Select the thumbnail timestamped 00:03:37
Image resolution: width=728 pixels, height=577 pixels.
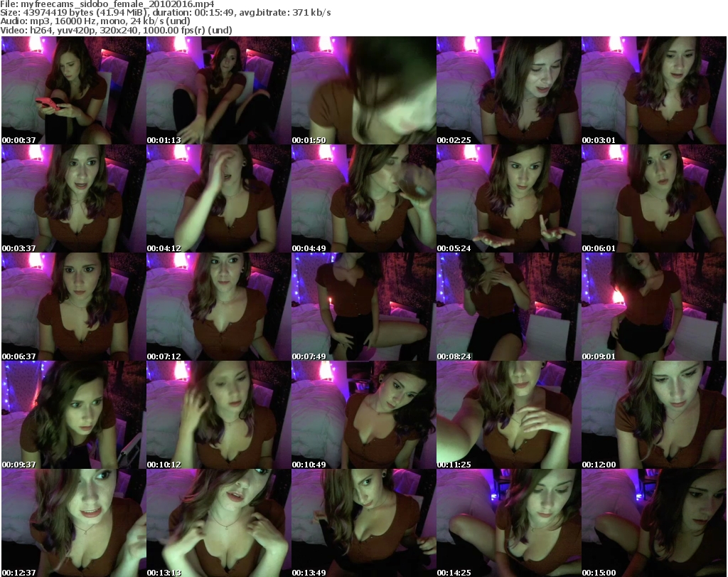[x=73, y=198]
